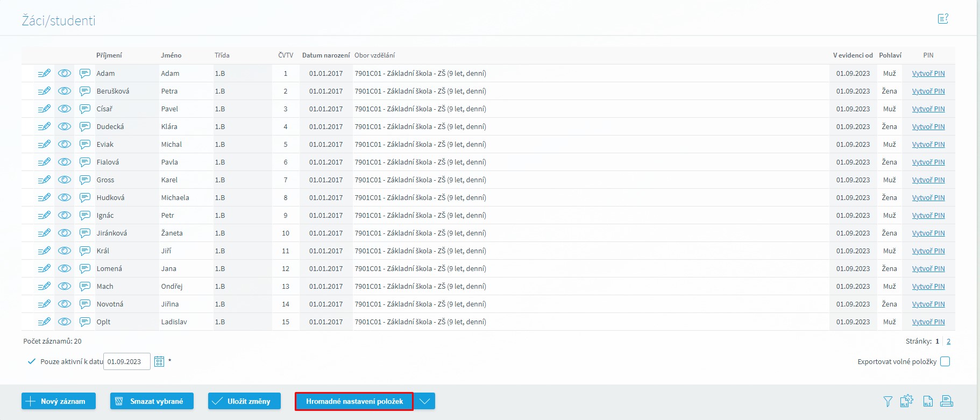Image resolution: width=980 pixels, height=420 pixels.
Task: Enable Exportovat volné položky checkbox
Action: [x=945, y=361]
